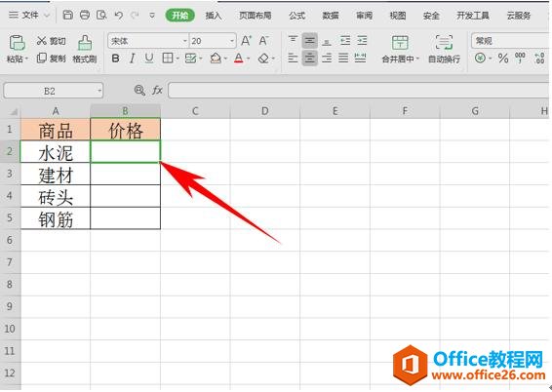Toggle Underline formatting
Image resolution: width=552 pixels, height=392 pixels.
point(149,59)
